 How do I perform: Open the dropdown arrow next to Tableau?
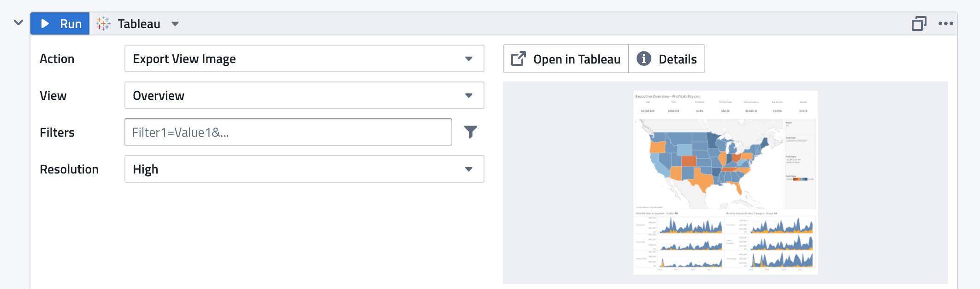click(175, 24)
